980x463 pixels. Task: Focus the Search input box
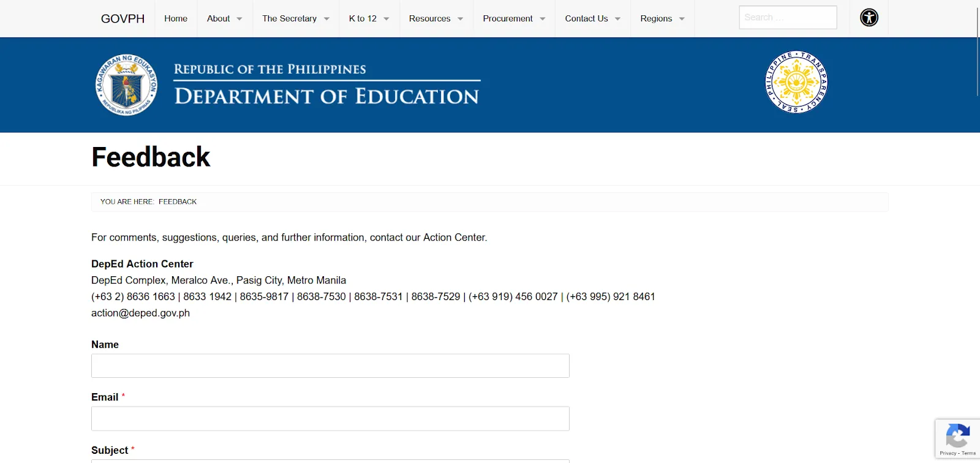coord(788,17)
